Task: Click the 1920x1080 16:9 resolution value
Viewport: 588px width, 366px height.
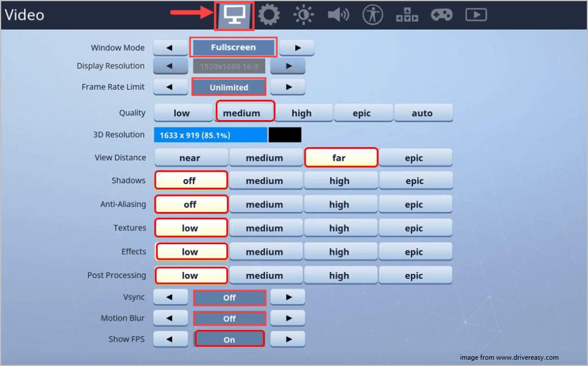Action: [229, 67]
